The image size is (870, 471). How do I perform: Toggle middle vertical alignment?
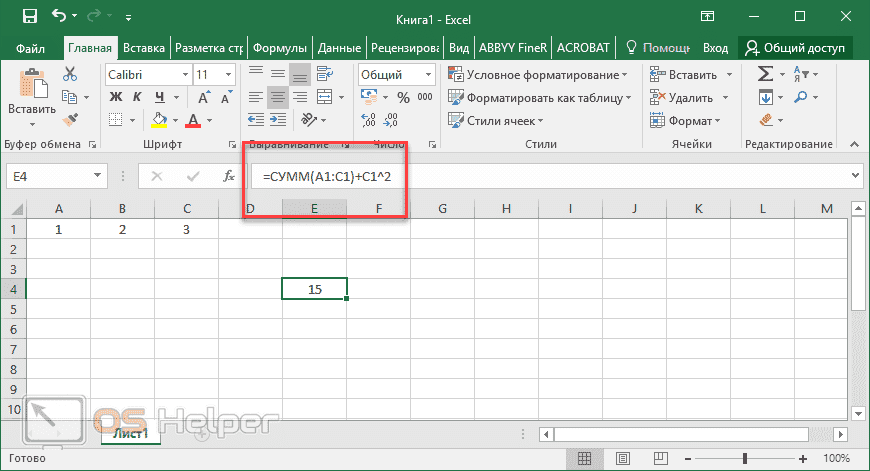278,74
